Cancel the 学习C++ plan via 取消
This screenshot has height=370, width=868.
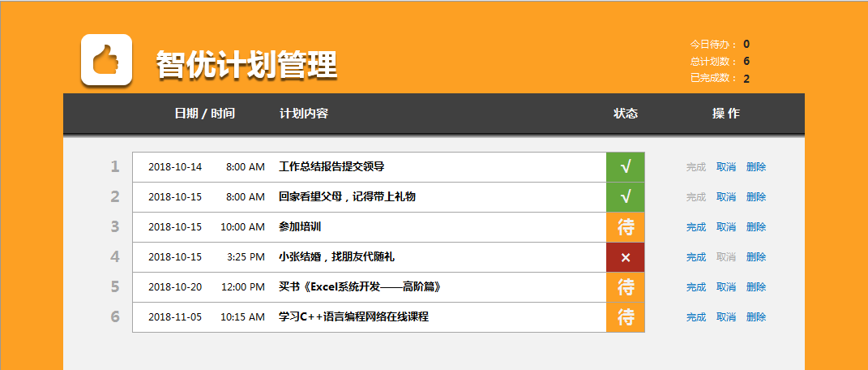pos(725,316)
